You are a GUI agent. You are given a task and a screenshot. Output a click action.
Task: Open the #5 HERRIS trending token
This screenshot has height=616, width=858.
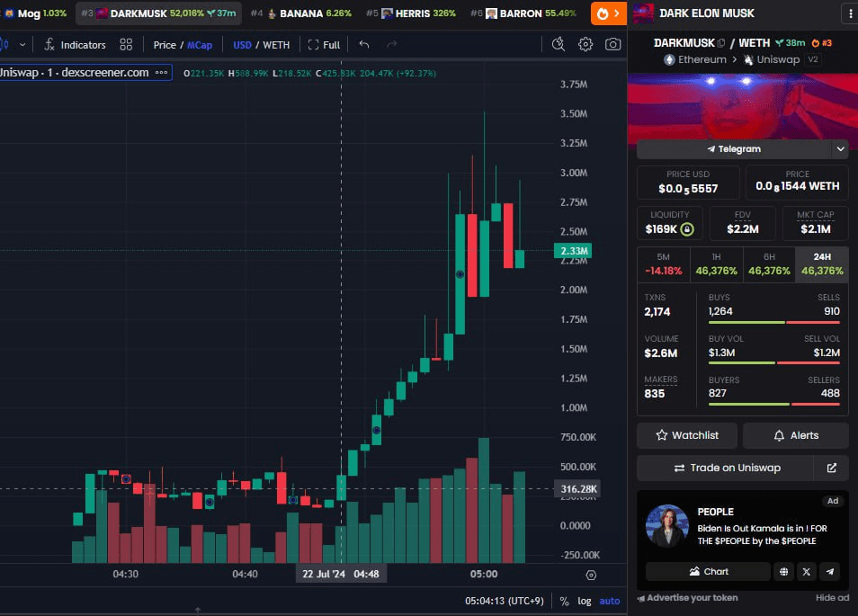click(411, 13)
